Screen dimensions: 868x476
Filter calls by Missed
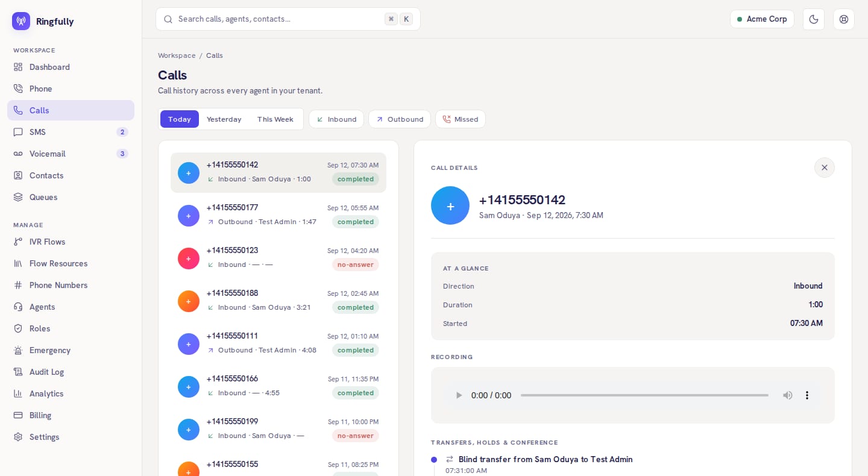[461, 119]
